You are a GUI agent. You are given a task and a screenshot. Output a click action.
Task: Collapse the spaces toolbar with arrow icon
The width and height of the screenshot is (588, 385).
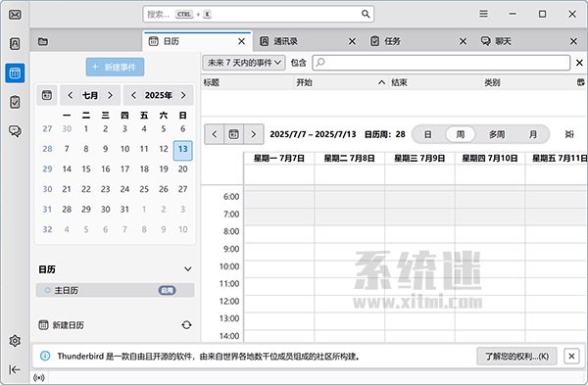[15, 369]
